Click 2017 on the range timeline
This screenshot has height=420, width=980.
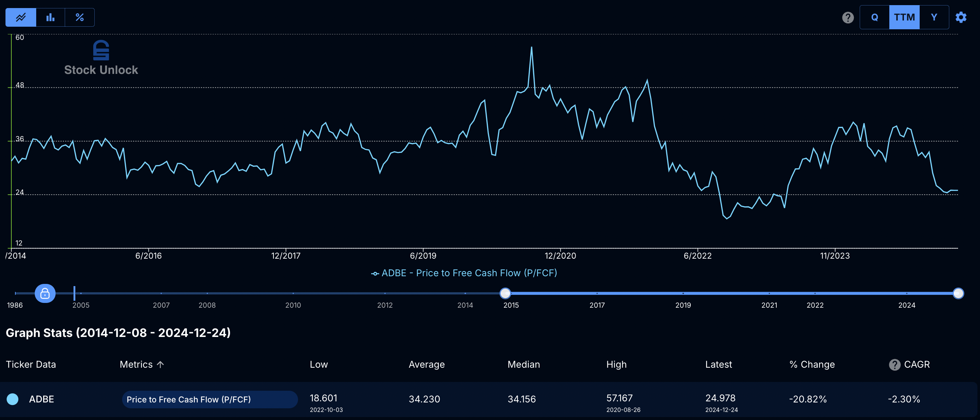pos(597,305)
